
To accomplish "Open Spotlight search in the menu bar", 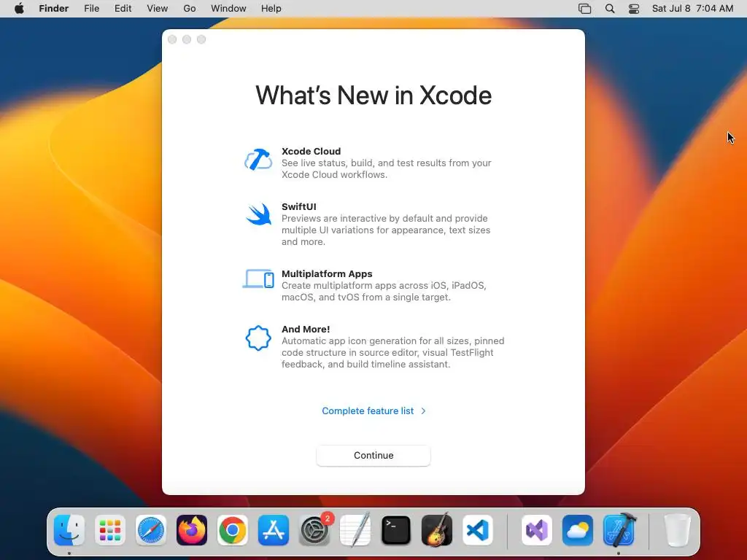I will coord(610,9).
